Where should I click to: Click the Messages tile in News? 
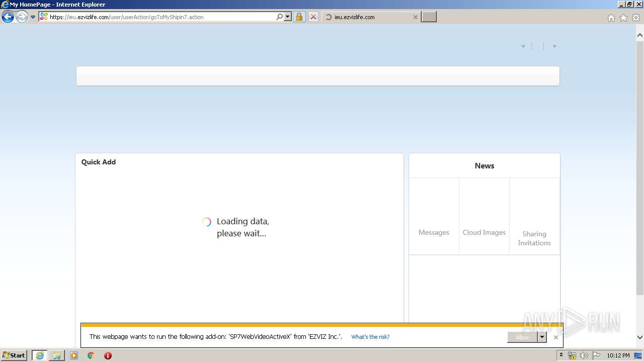(x=434, y=216)
